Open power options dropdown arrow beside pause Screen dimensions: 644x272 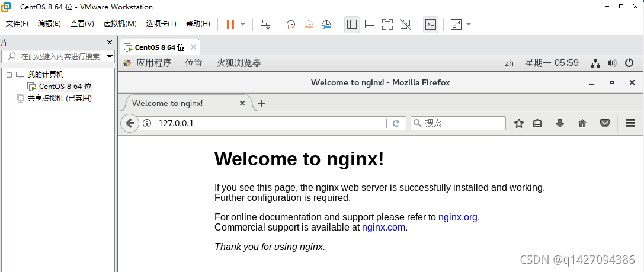point(243,24)
